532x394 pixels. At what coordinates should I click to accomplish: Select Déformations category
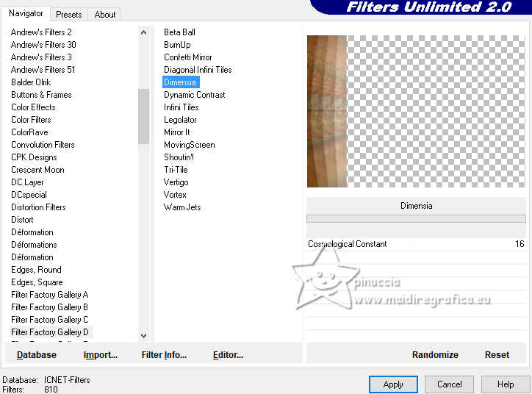(34, 245)
